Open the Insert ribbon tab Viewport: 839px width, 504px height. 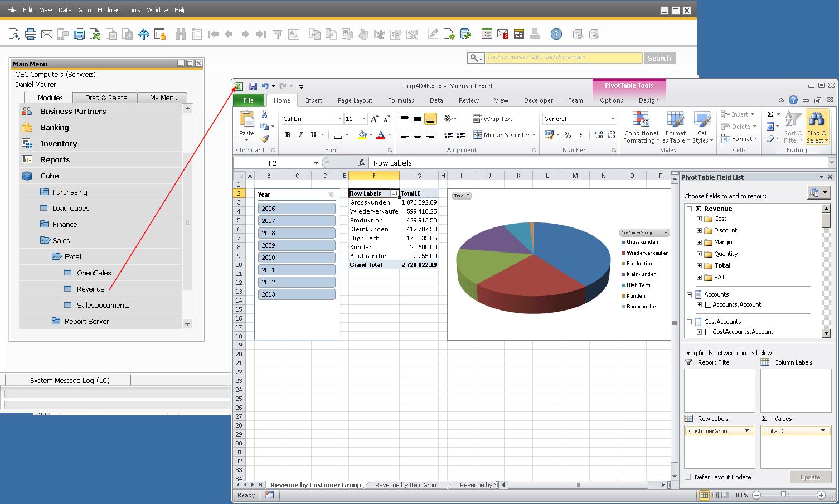314,100
